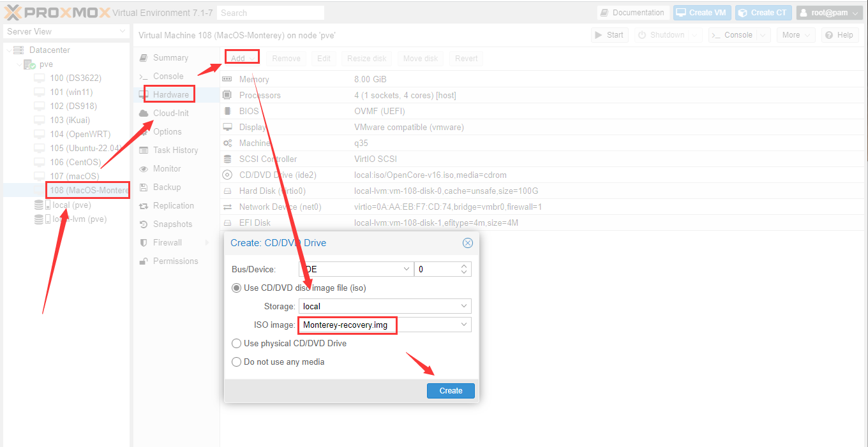Click the "OVMF (UEFI)" BIOS value
This screenshot has width=868, height=447.
(380, 112)
